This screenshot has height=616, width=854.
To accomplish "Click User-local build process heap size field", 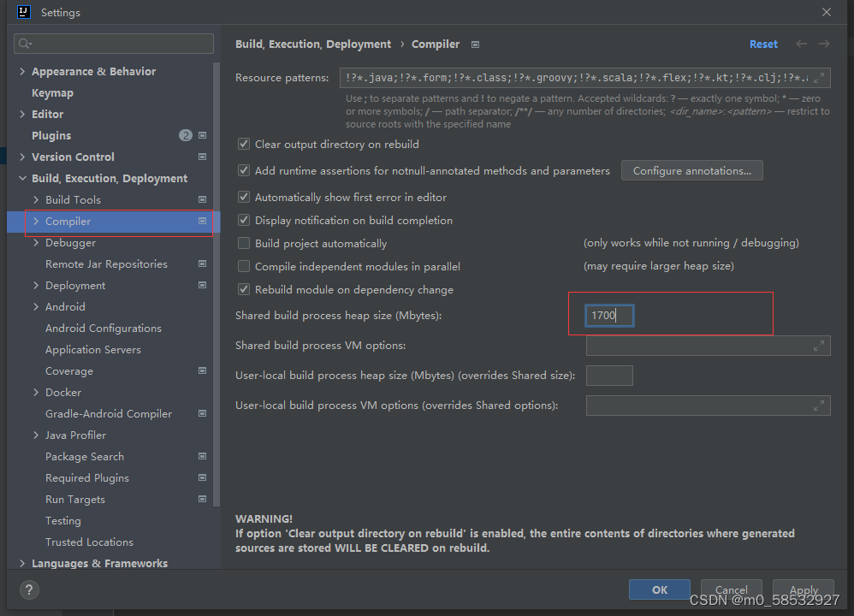I will (609, 376).
